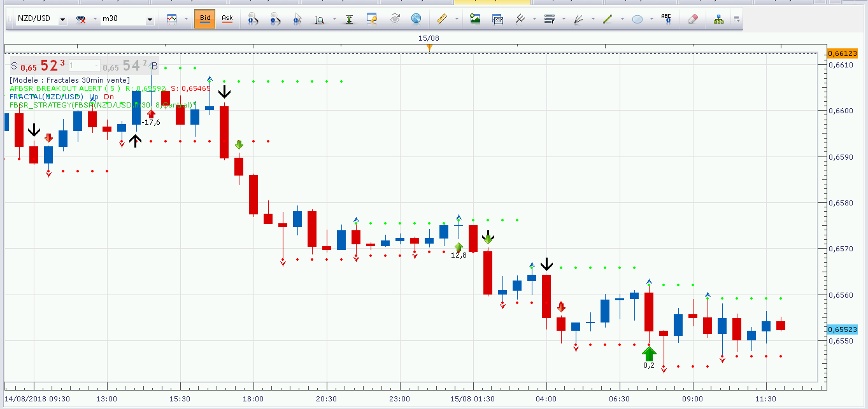Click the large green 0,2 arrow marker
Viewport: 868px width, 409px height.
[649, 354]
